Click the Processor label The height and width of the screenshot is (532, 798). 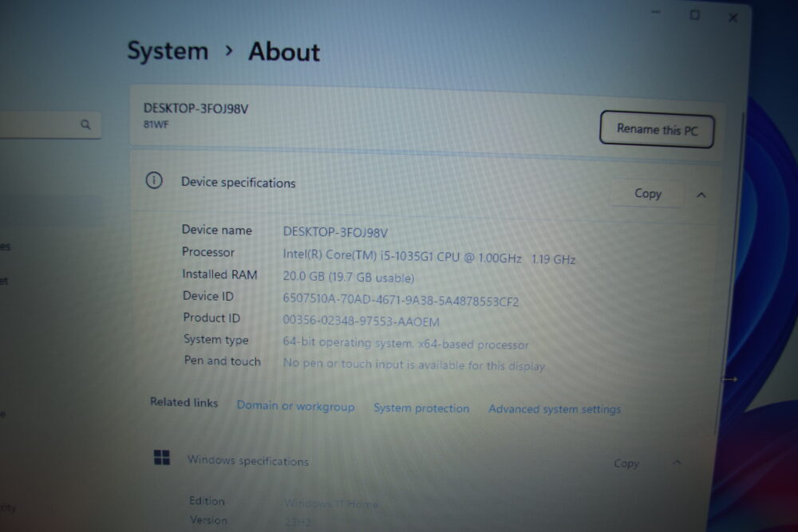click(208, 252)
